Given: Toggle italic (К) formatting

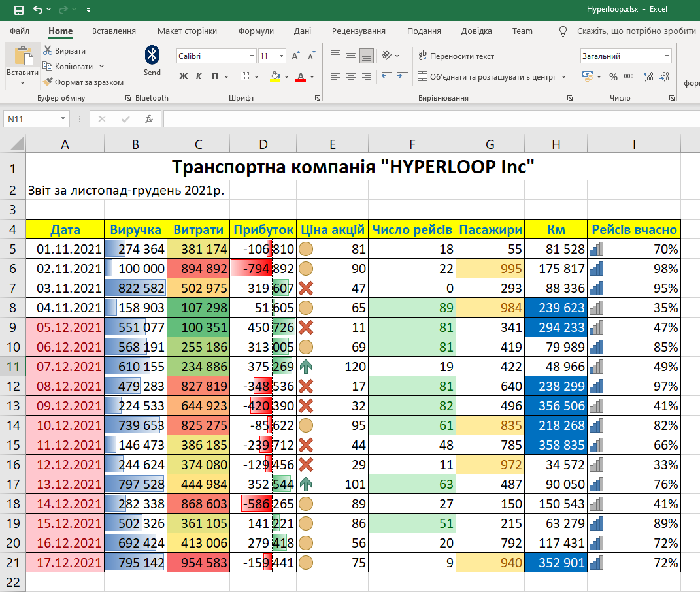Looking at the screenshot, I should (199, 76).
